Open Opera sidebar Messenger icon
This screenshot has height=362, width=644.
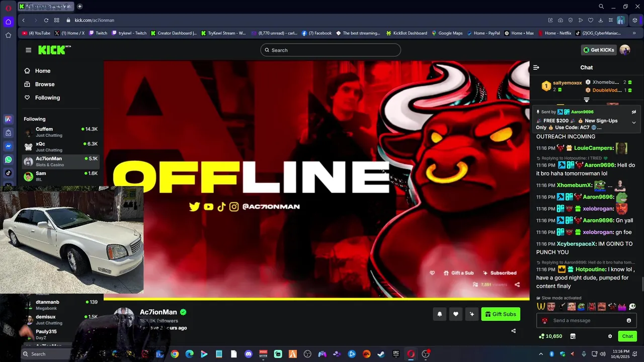tap(8, 146)
